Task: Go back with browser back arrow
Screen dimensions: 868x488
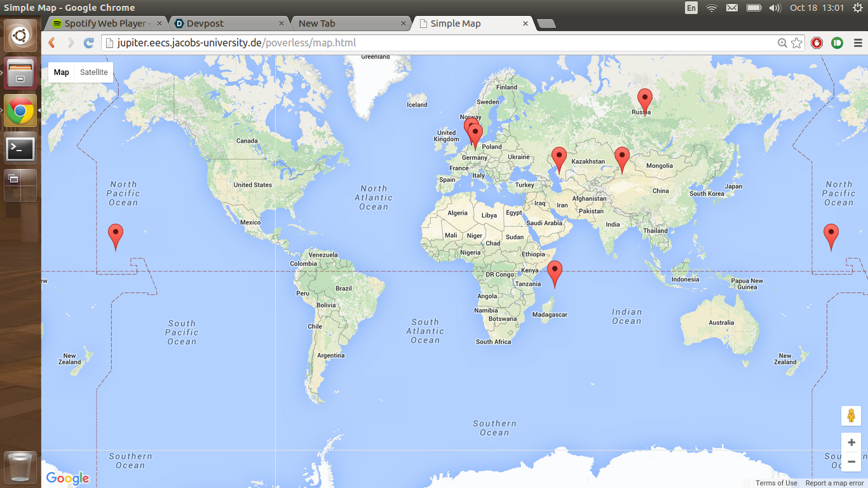Action: pyautogui.click(x=52, y=43)
